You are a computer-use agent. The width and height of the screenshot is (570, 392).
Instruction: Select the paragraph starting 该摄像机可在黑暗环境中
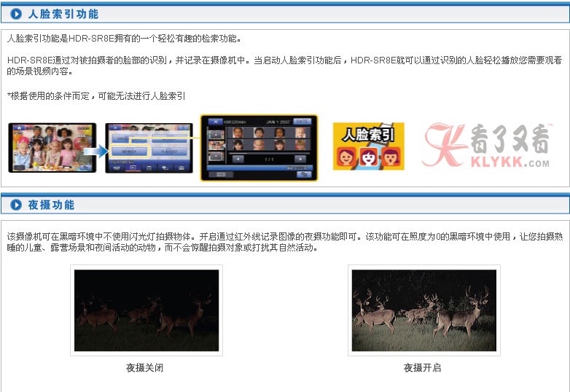(x=285, y=242)
